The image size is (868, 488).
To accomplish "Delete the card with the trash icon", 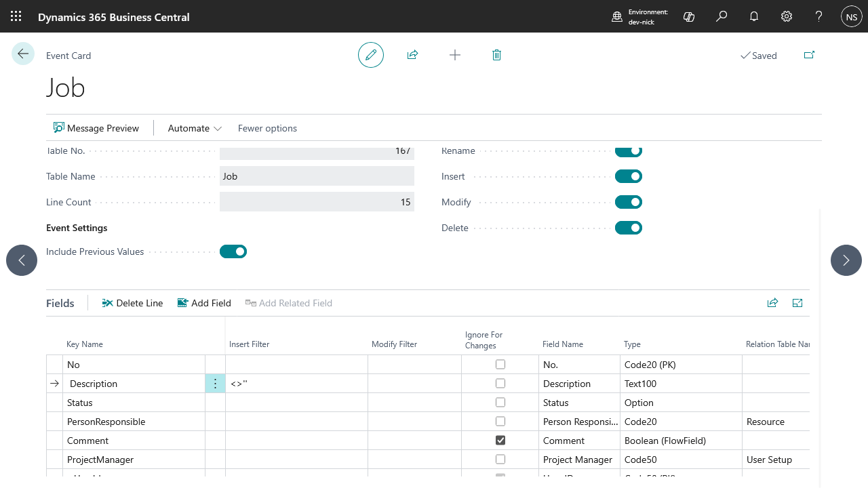I will [496, 55].
